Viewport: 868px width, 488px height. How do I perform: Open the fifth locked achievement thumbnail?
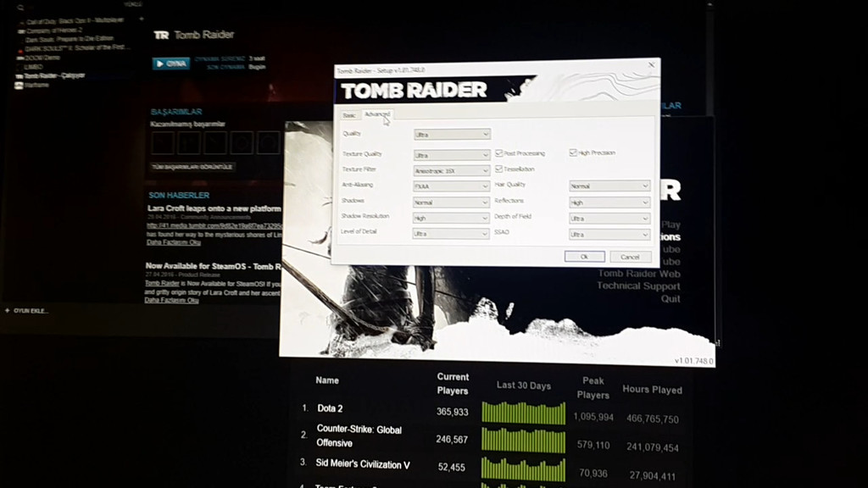(x=268, y=142)
